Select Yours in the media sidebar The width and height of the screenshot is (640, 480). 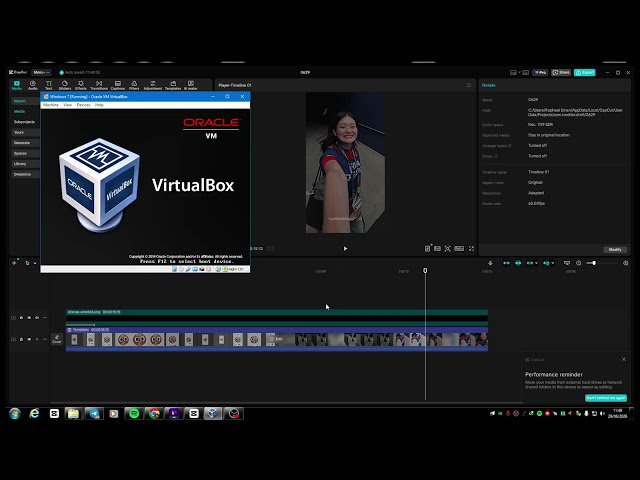[25, 132]
